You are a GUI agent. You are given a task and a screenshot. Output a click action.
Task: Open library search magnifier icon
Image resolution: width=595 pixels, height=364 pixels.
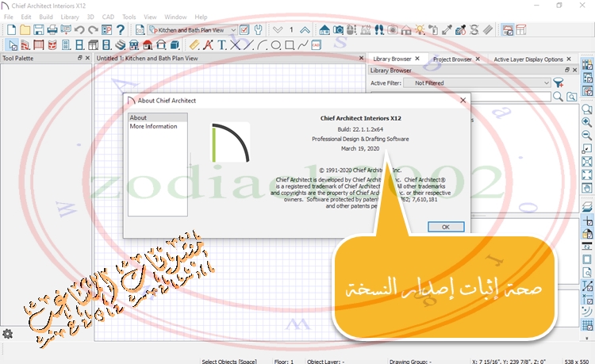coord(558,96)
